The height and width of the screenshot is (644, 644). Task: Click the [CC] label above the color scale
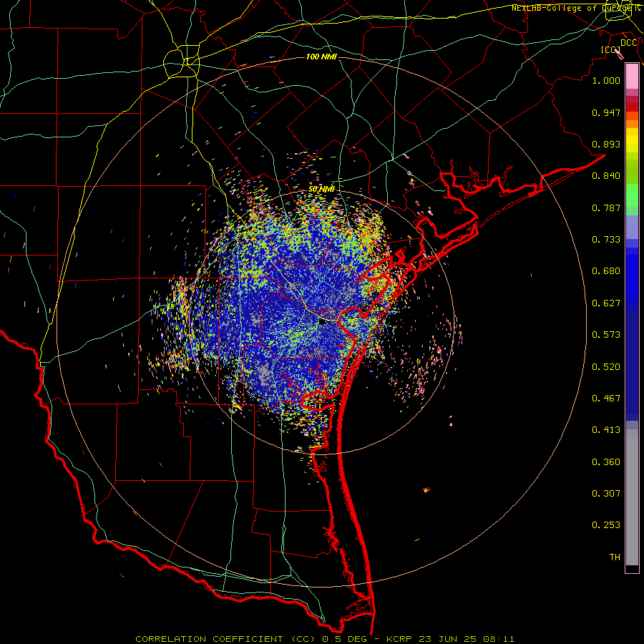click(x=611, y=49)
